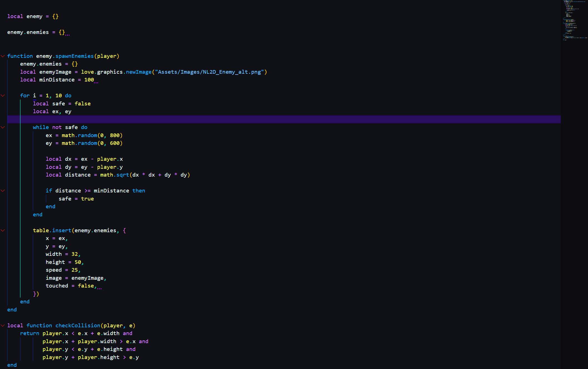Collapse the 'if distance >= minDistance' fold arrow
Viewport: 588px width, 369px height.
coord(3,191)
